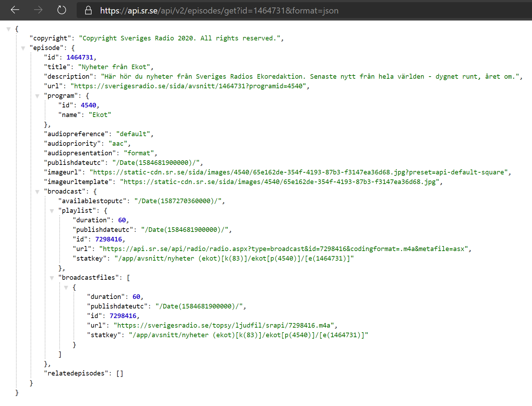Viewport: 532px width, 406px height.
Task: Click the broadcastfiles id value 7298416
Action: pos(123,316)
